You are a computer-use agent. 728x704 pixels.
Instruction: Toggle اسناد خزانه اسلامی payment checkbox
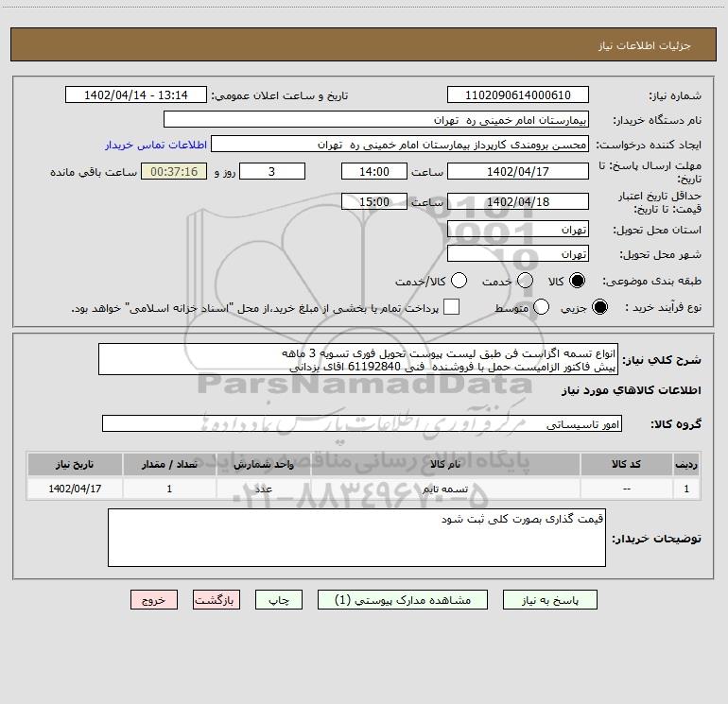(451, 307)
